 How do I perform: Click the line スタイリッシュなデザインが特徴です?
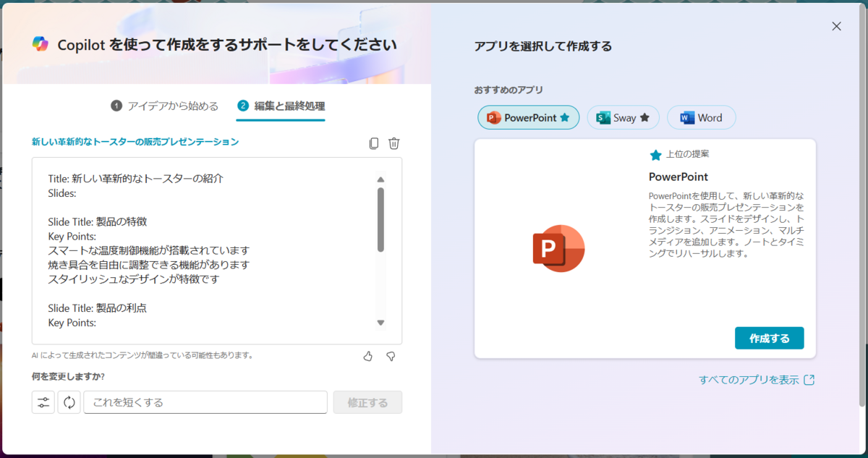click(x=133, y=279)
